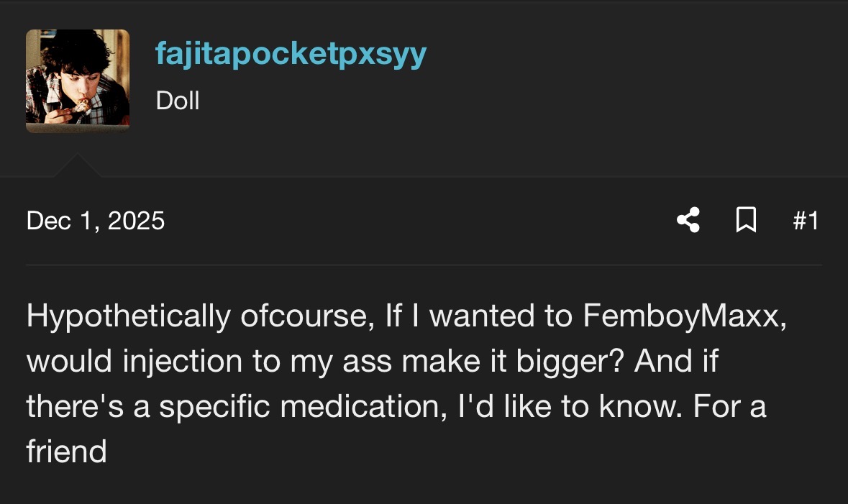
Task: Click the phrase For a in the post
Action: pyautogui.click(x=729, y=406)
